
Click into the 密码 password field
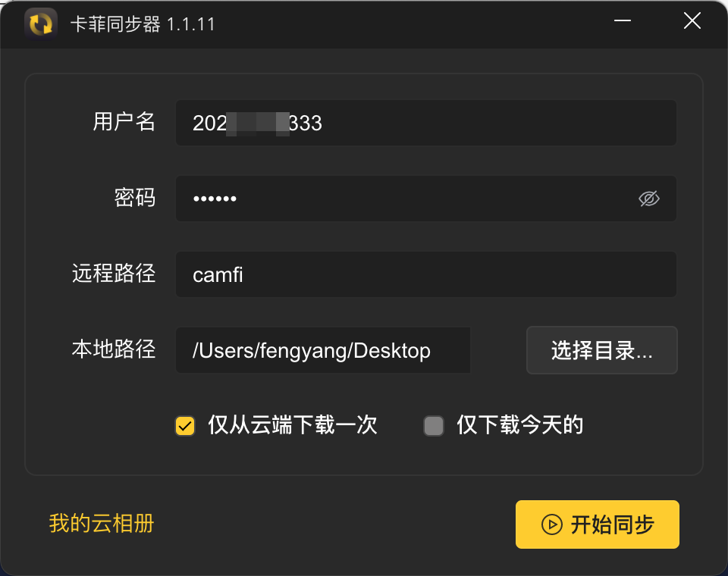click(x=425, y=199)
